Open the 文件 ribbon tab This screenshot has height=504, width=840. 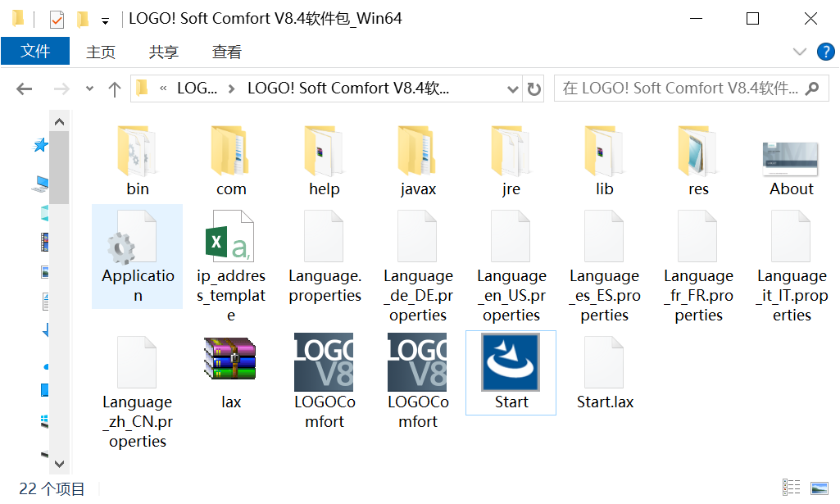tap(35, 52)
